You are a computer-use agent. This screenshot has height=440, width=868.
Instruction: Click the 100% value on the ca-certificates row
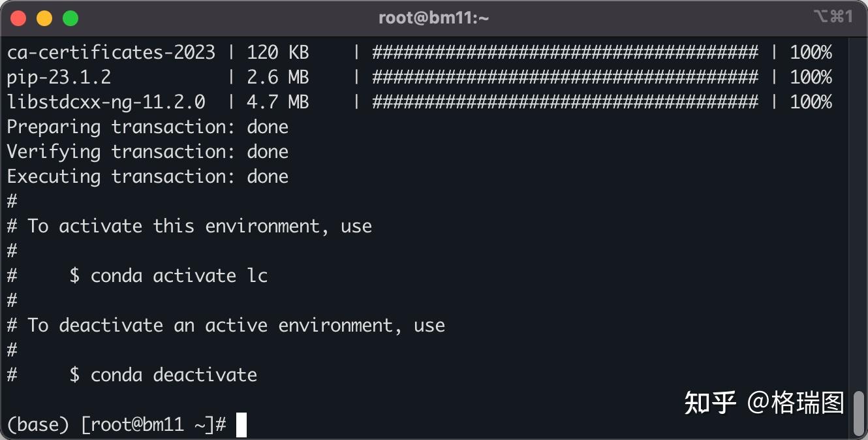pos(811,53)
